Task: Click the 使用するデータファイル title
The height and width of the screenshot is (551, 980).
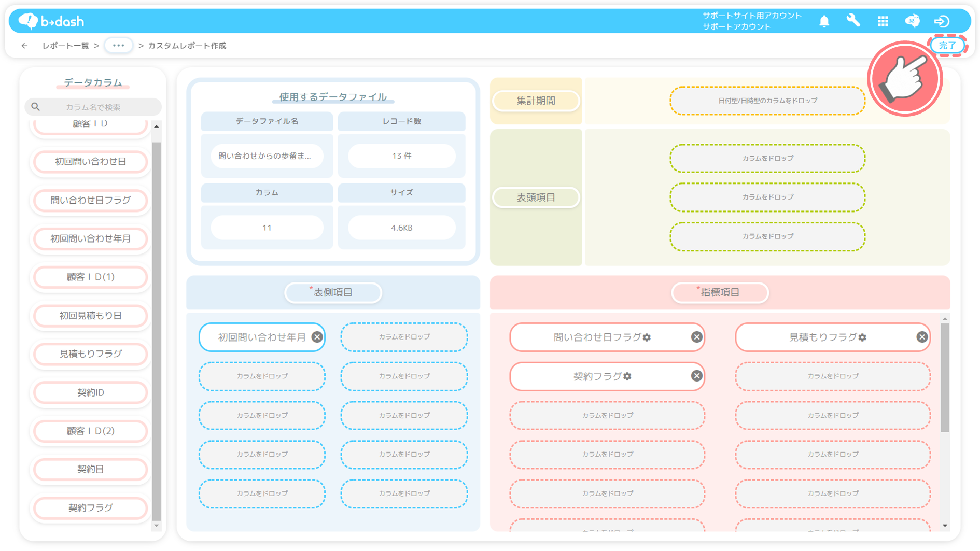Action: [x=333, y=97]
